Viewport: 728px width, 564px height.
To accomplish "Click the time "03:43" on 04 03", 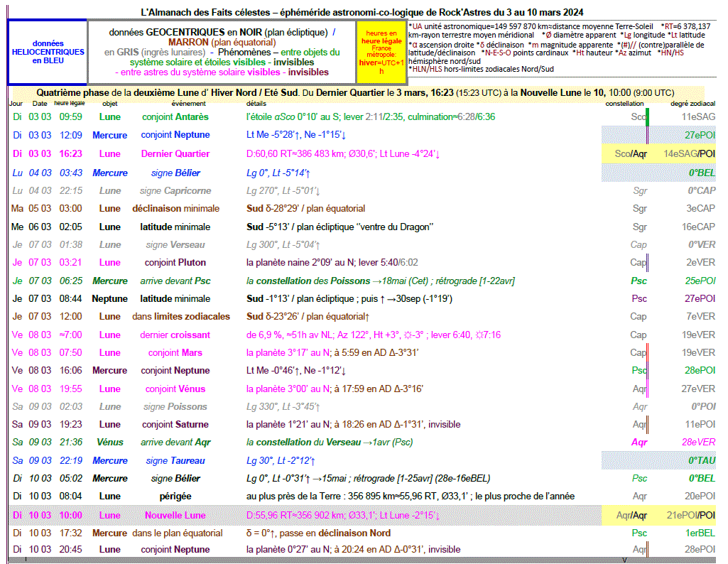I will [x=70, y=173].
